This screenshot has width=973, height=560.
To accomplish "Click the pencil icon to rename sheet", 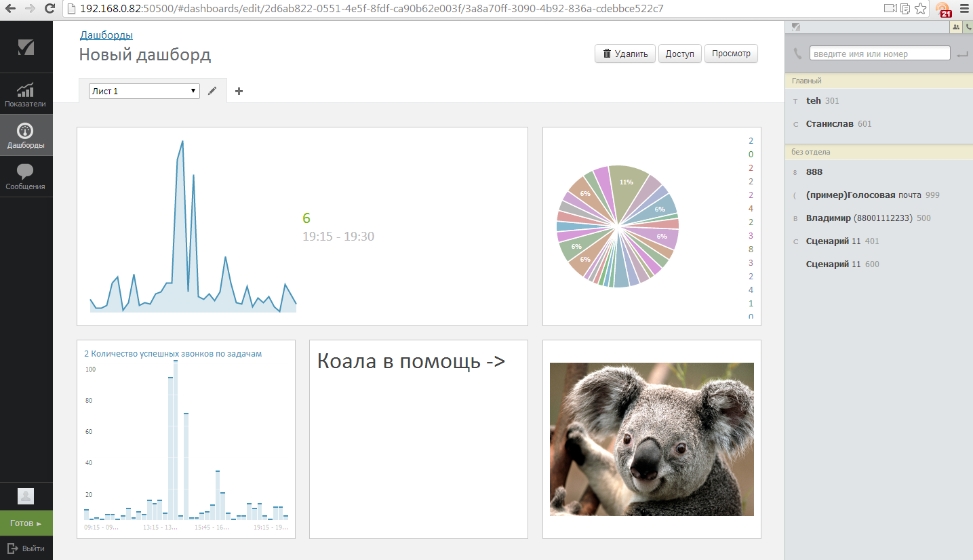I will (212, 91).
